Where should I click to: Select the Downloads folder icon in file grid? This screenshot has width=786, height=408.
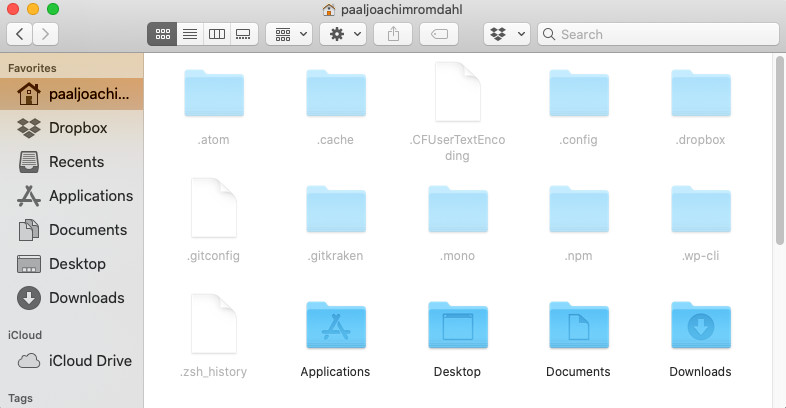click(x=701, y=325)
